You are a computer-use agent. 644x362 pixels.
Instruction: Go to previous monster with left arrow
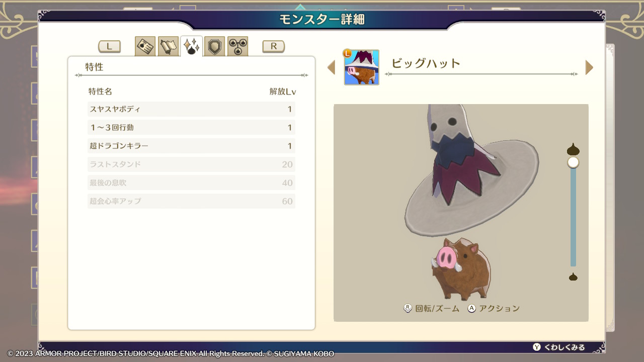(x=331, y=67)
